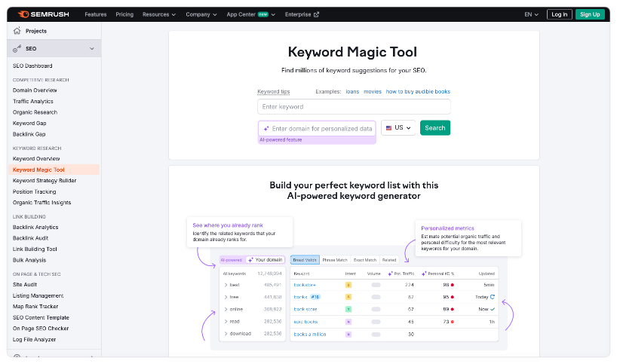Try the 'loans' example keyword

click(352, 92)
